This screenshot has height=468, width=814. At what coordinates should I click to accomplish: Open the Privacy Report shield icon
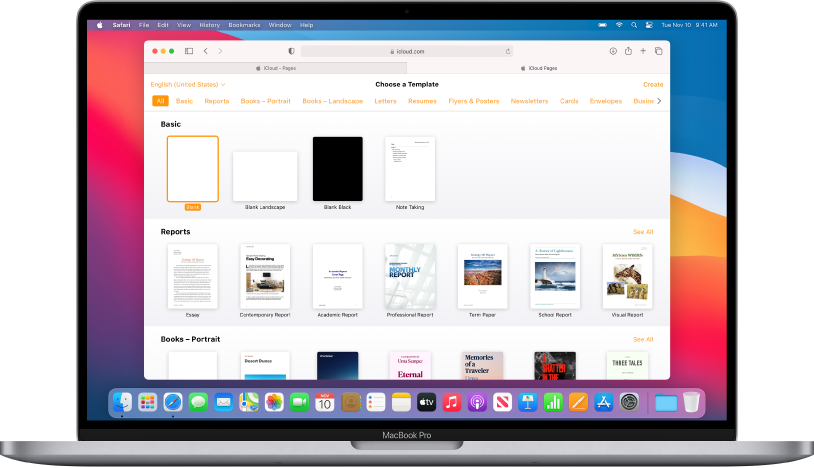pos(291,51)
